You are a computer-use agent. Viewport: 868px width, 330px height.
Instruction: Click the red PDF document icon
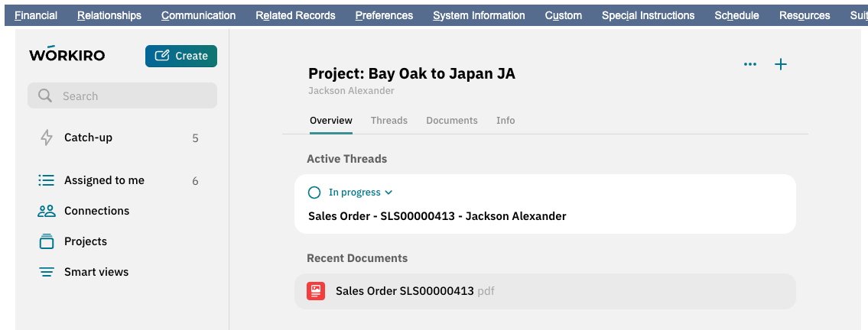[316, 291]
